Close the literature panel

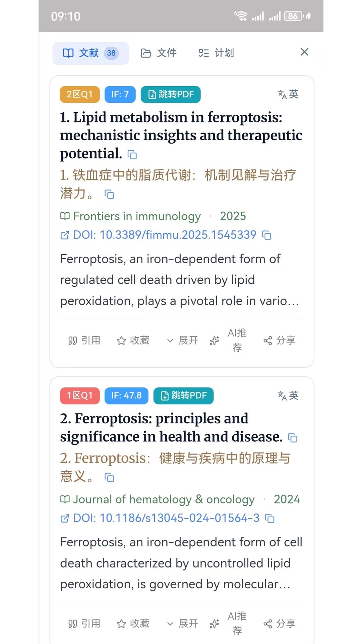pos(304,52)
